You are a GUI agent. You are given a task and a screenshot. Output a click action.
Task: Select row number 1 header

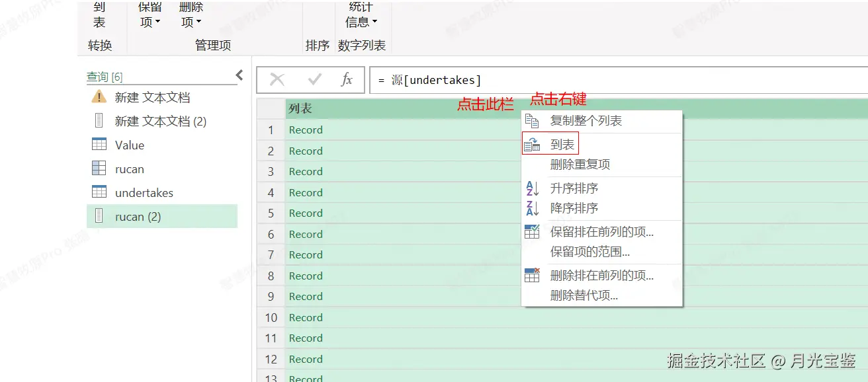pyautogui.click(x=271, y=130)
